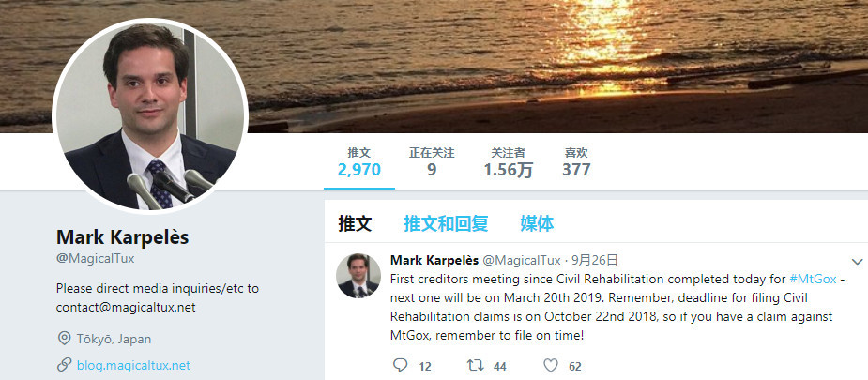868x380 pixels.
Task: Retweet the MtGox creditors meeting tweet
Action: click(476, 365)
